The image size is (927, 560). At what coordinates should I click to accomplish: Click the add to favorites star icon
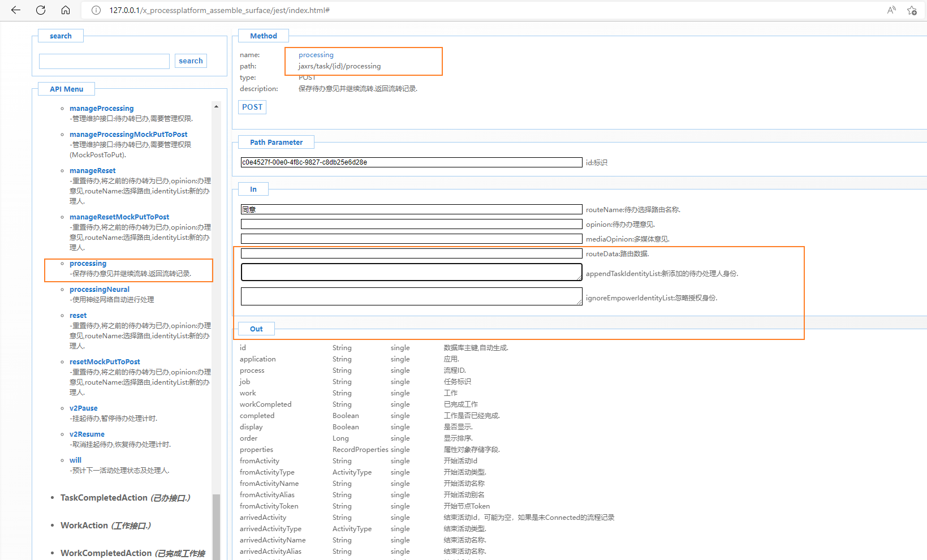(912, 10)
